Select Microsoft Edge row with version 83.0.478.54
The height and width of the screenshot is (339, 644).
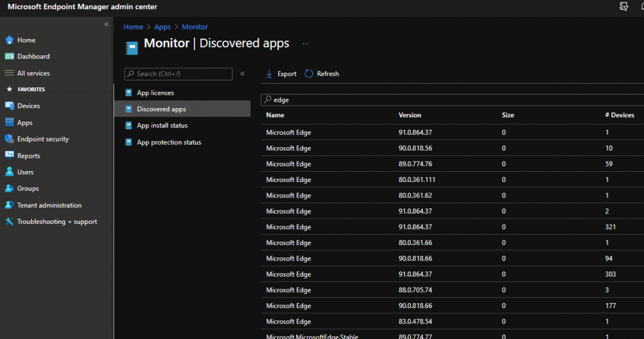pos(452,322)
